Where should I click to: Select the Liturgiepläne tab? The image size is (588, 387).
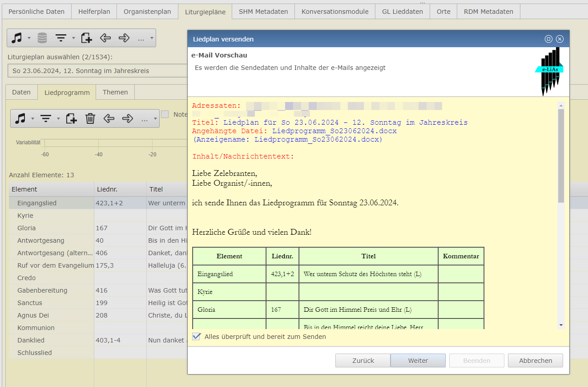pos(205,12)
